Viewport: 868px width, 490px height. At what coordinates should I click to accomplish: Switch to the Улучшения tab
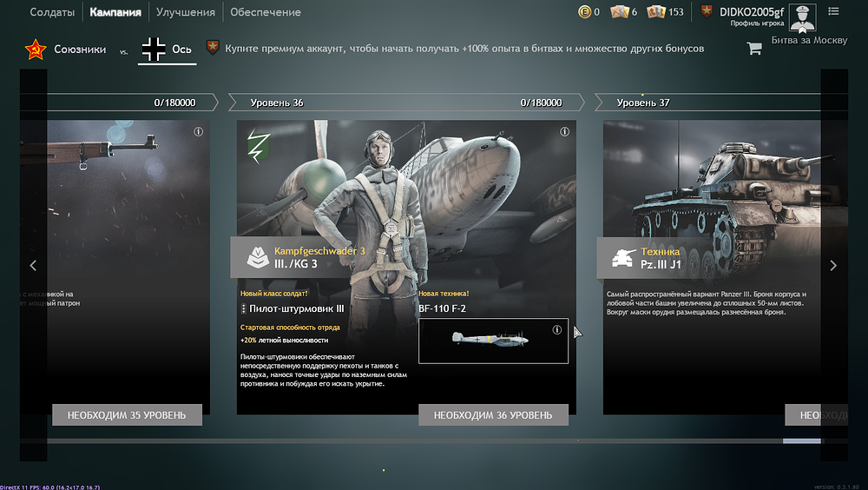coord(186,12)
